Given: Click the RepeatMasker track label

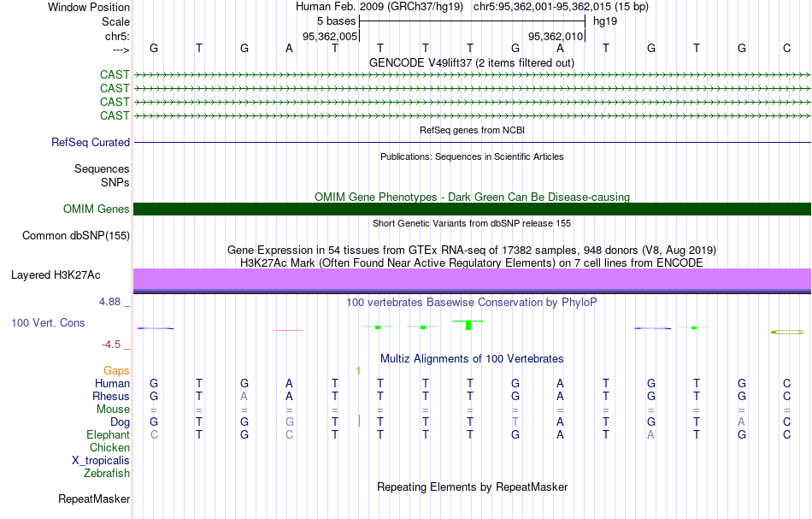Looking at the screenshot, I should click(94, 498).
